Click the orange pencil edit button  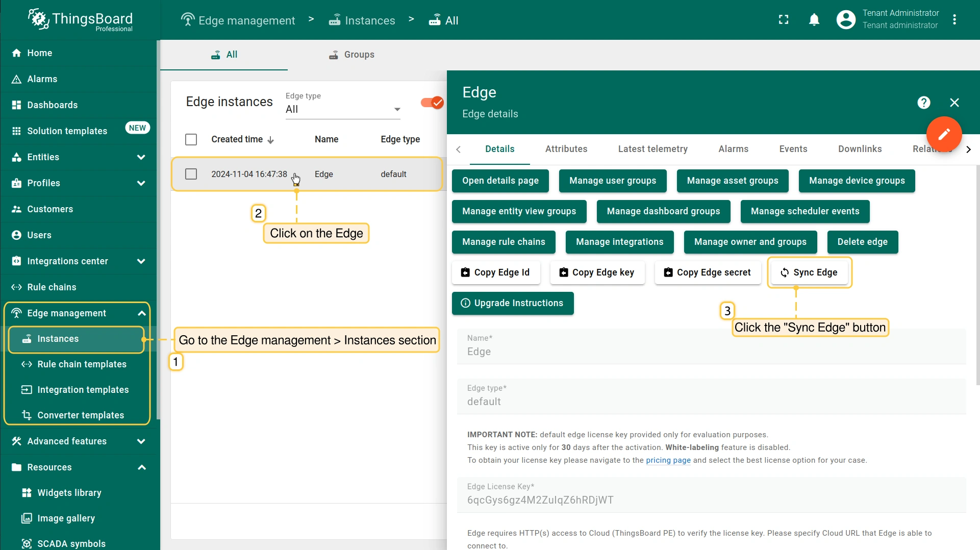[944, 134]
